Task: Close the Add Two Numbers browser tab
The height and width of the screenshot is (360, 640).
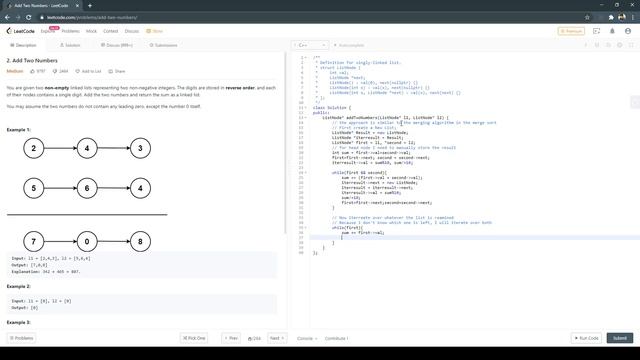Action: (x=78, y=6)
